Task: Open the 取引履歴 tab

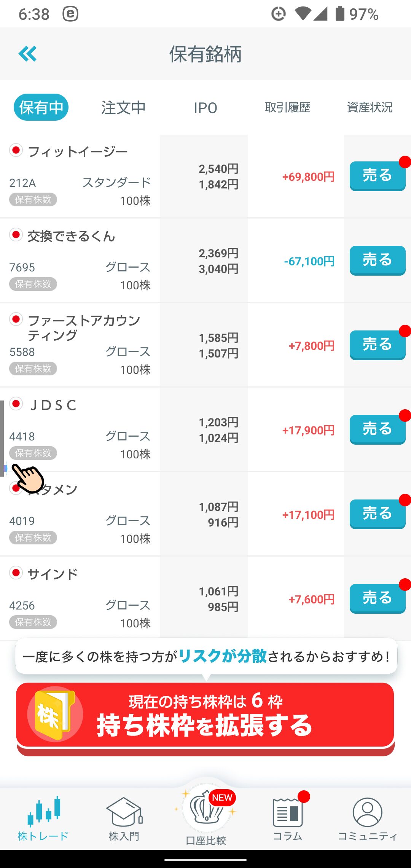Action: pos(288,107)
